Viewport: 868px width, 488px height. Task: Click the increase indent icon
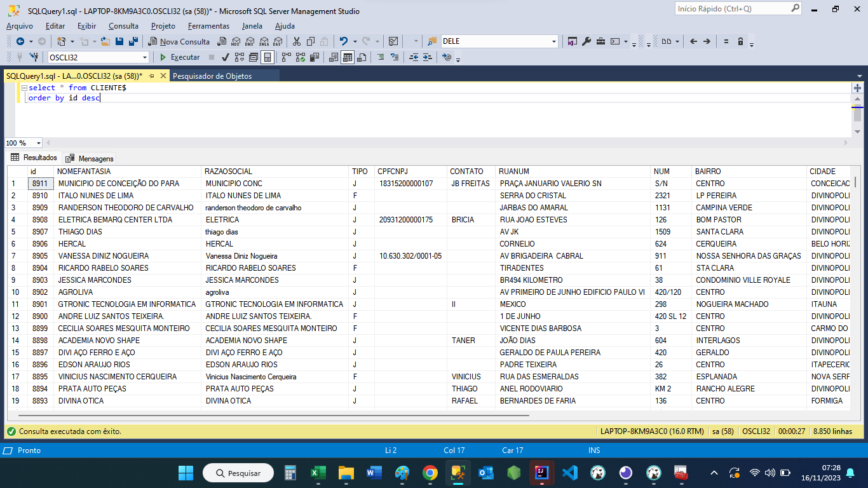click(428, 57)
